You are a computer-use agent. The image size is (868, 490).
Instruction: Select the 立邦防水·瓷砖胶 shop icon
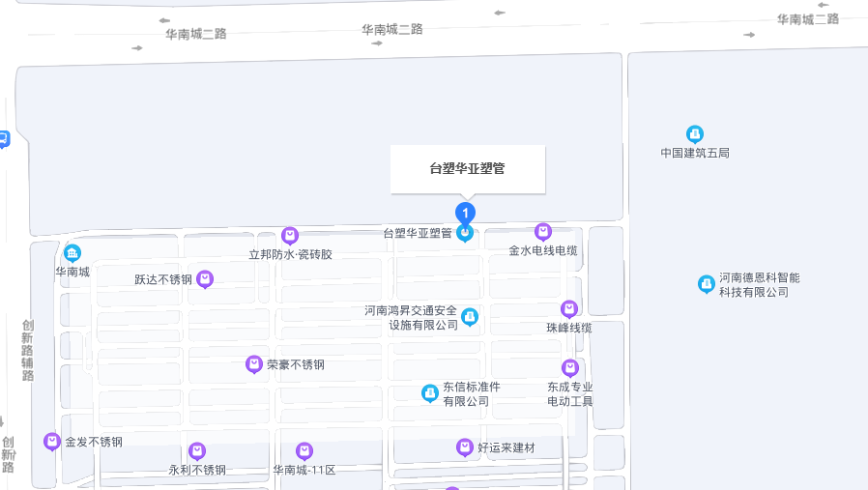coord(290,236)
